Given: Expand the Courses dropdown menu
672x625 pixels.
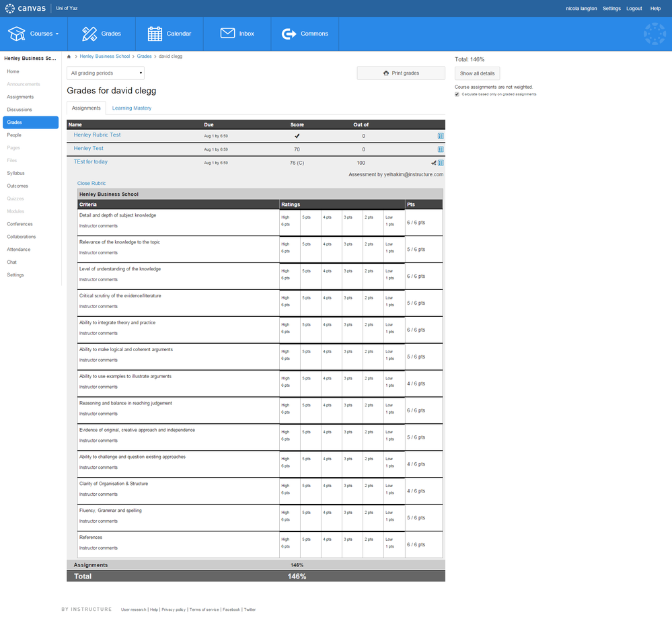Looking at the screenshot, I should [x=34, y=34].
